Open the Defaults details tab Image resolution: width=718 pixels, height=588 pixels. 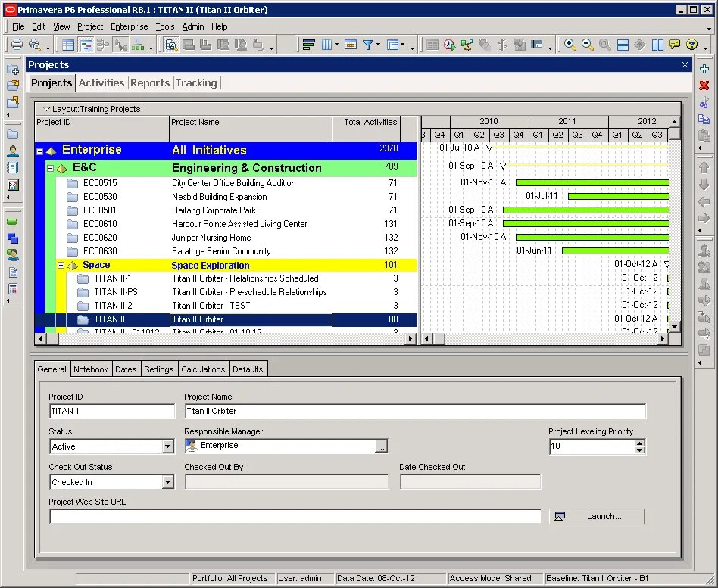pos(248,369)
